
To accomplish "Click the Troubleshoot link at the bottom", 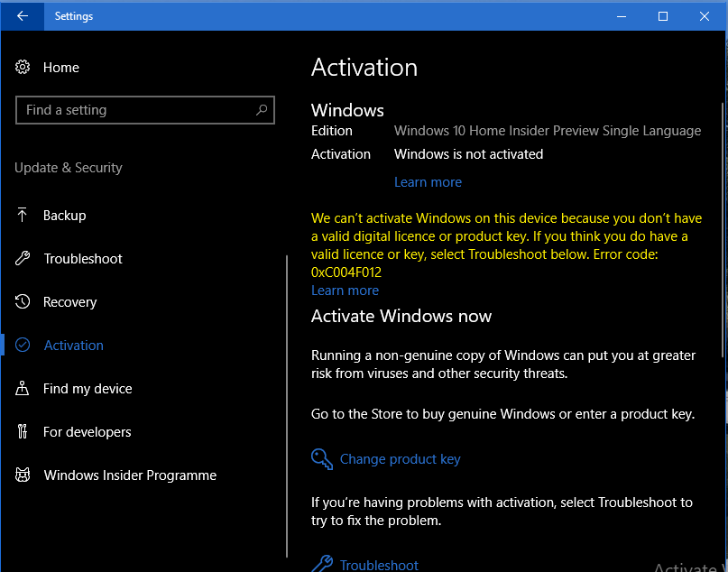I will tap(379, 565).
